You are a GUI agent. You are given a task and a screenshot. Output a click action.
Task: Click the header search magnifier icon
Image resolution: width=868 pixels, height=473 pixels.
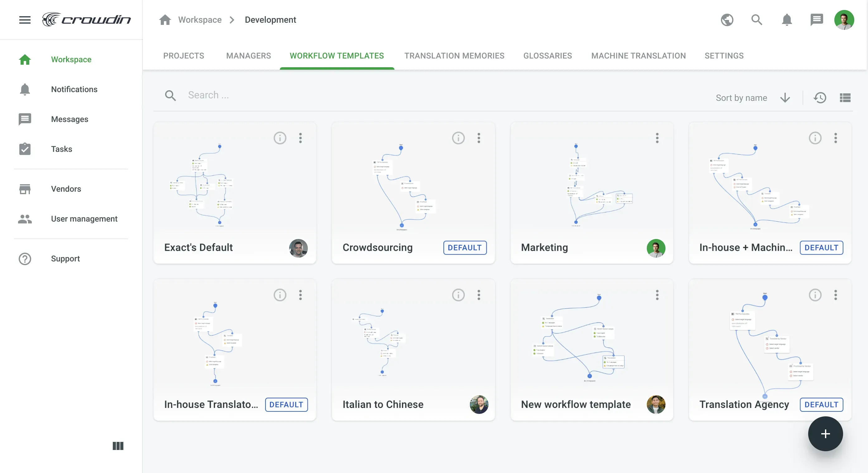tap(756, 20)
